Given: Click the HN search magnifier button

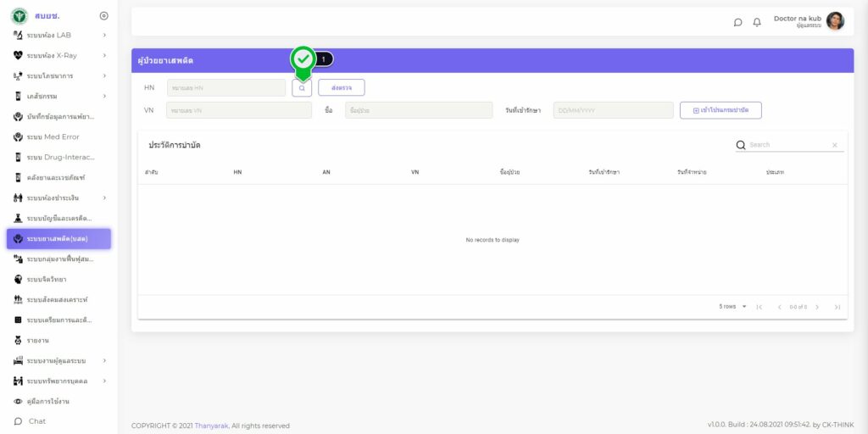Looking at the screenshot, I should point(302,88).
